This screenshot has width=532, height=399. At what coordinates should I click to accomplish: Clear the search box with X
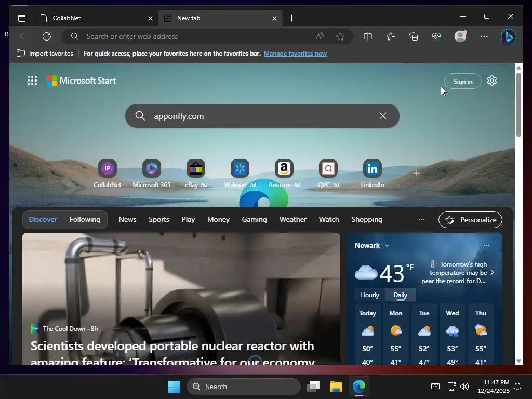coord(383,116)
